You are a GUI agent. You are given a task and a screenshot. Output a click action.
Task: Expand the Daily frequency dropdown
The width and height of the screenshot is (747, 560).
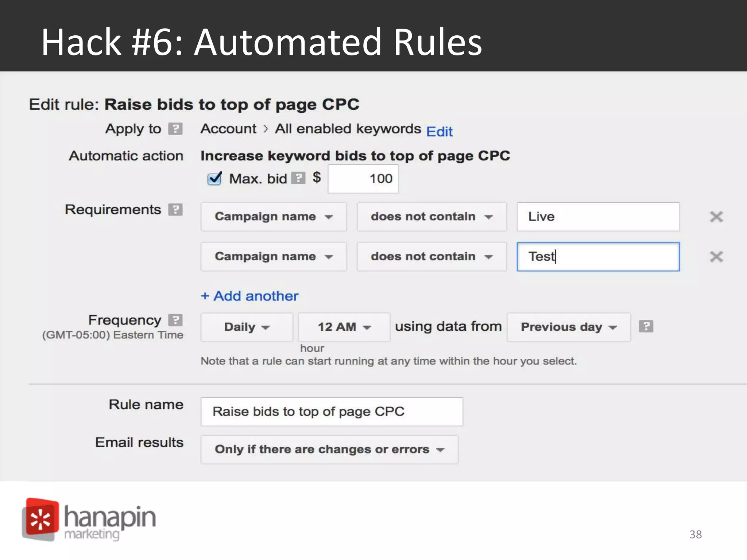click(247, 327)
